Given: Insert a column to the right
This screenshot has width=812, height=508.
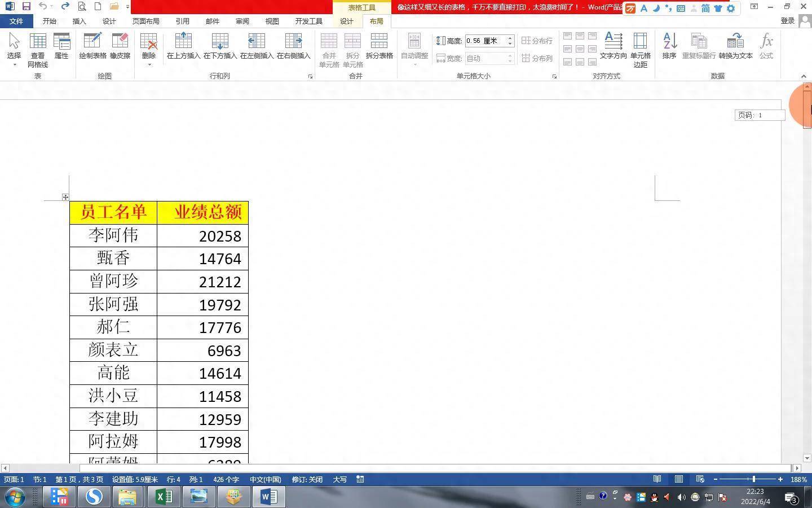Looking at the screenshot, I should [293, 45].
